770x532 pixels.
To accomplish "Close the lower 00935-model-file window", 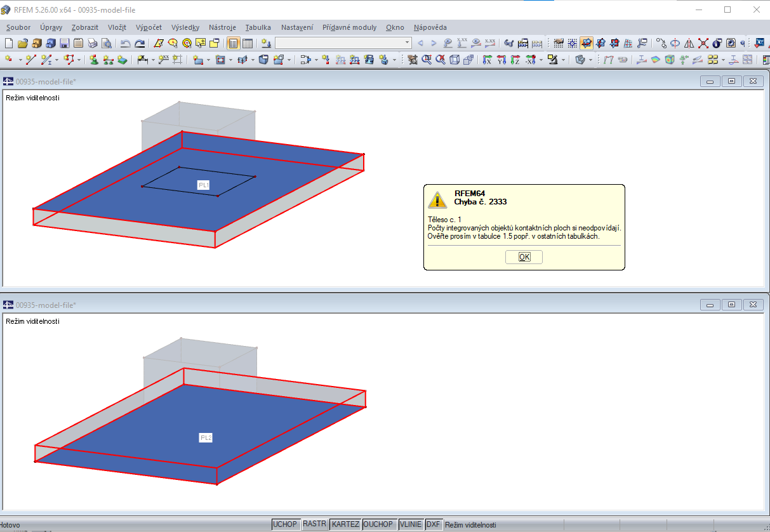I will pyautogui.click(x=753, y=305).
